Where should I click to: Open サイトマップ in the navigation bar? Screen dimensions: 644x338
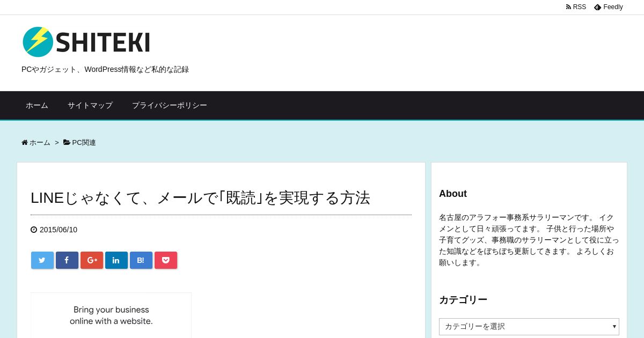click(x=90, y=105)
